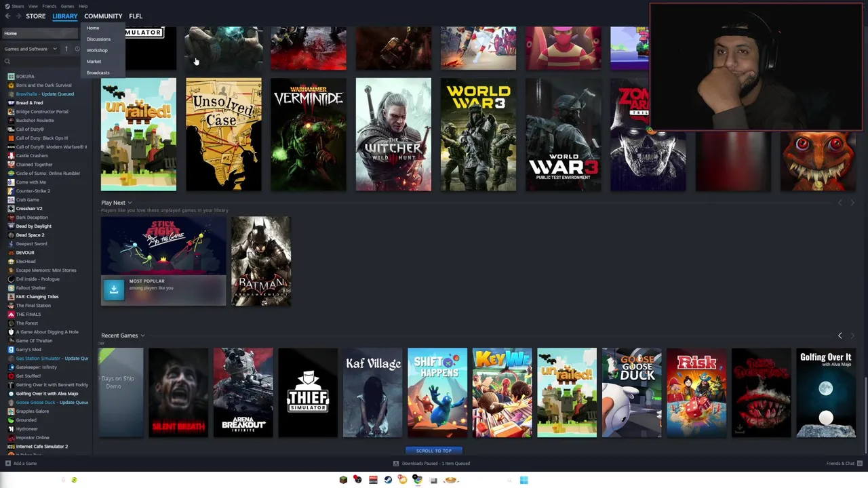Image resolution: width=868 pixels, height=488 pixels.
Task: Open the Batman Arkham Knight cover
Action: 261,261
